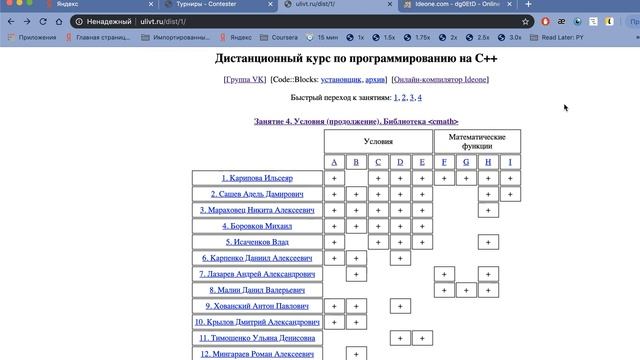This screenshot has width=640, height=360.
Task: Open the 'æ' extension icon
Action: (x=561, y=22)
